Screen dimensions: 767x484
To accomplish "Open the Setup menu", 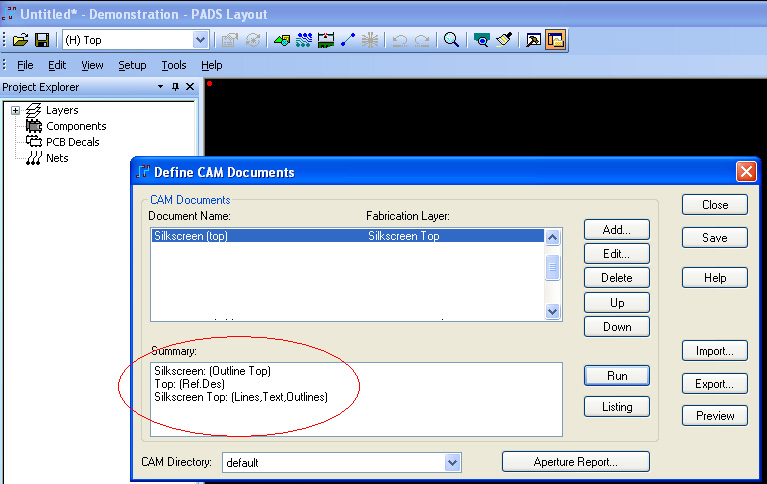I will pos(132,65).
